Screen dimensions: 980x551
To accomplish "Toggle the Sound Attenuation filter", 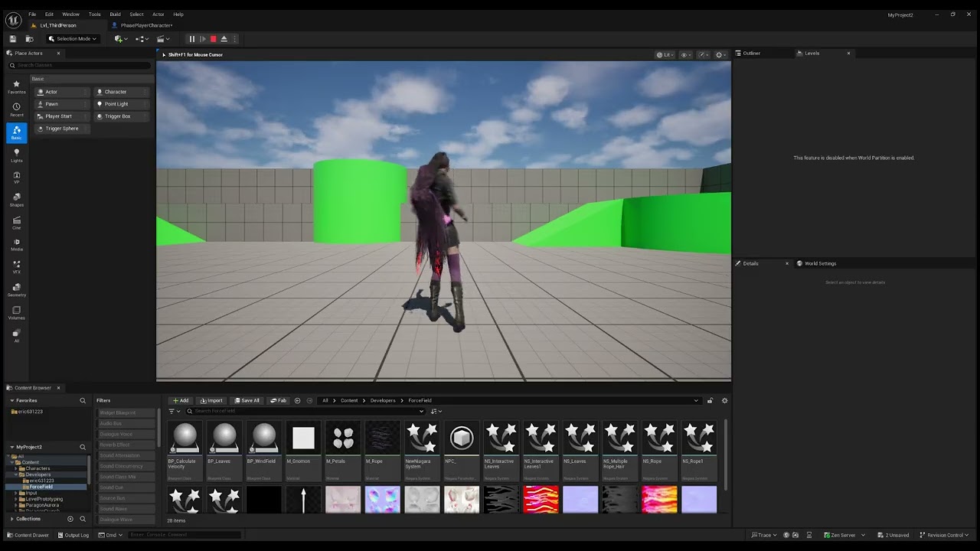I will [126, 456].
